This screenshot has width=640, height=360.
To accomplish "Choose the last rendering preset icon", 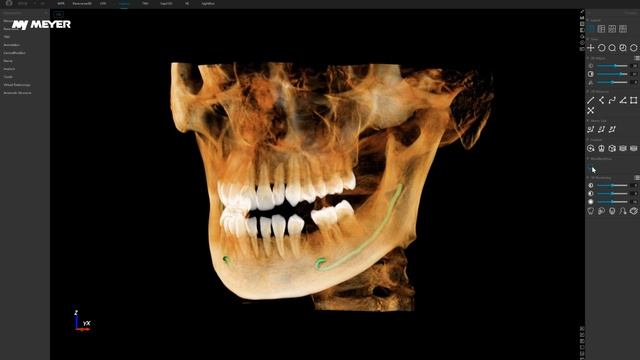I will click(x=633, y=211).
